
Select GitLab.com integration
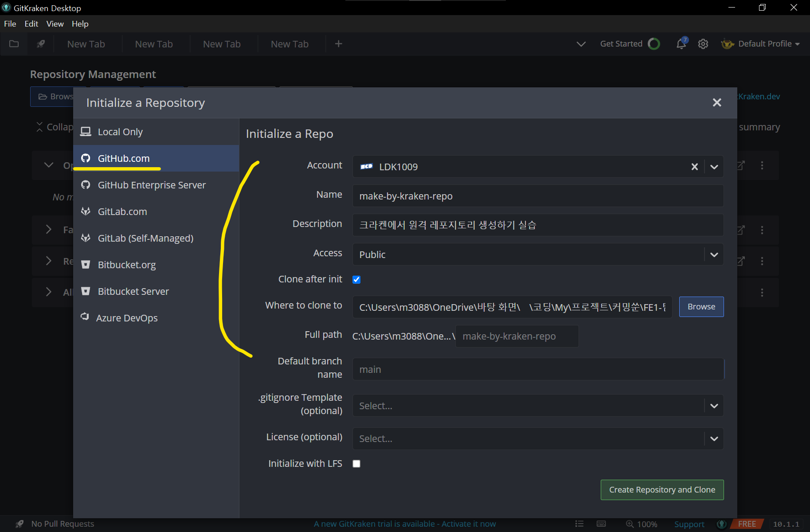[x=156, y=211]
